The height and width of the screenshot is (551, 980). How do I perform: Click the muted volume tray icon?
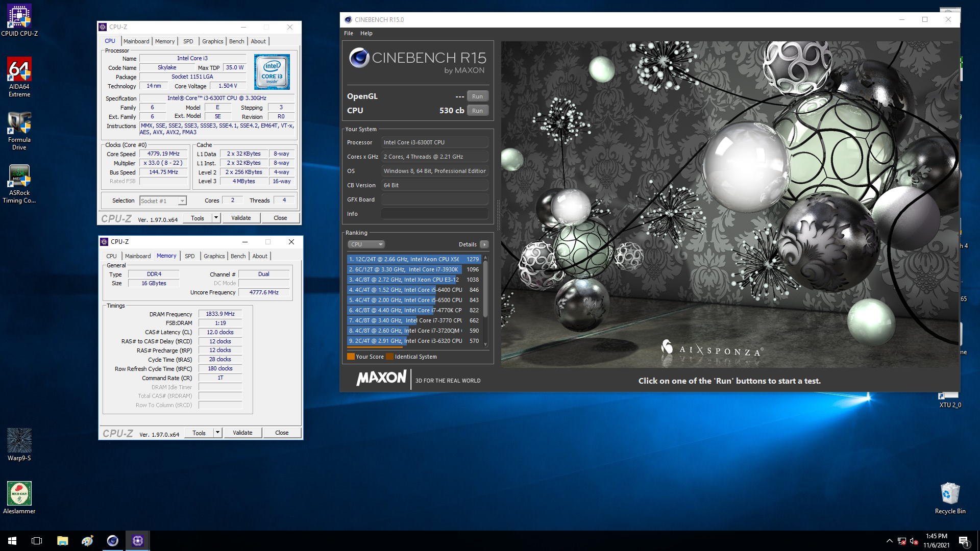click(914, 541)
